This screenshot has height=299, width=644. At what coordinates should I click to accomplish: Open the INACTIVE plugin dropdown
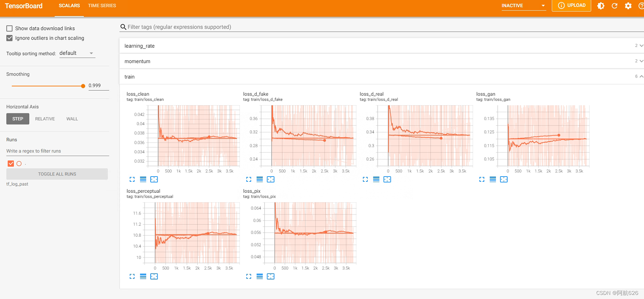[523, 6]
